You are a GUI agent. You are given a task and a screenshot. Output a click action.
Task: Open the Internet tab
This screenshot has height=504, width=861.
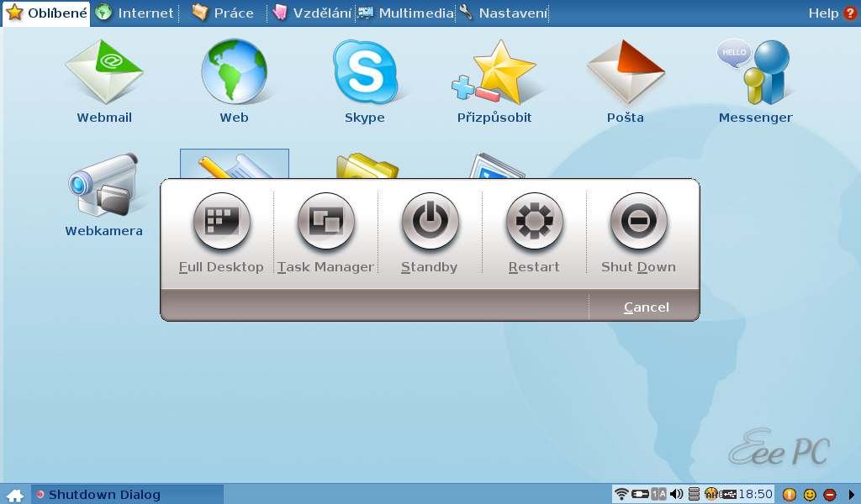pyautogui.click(x=135, y=13)
